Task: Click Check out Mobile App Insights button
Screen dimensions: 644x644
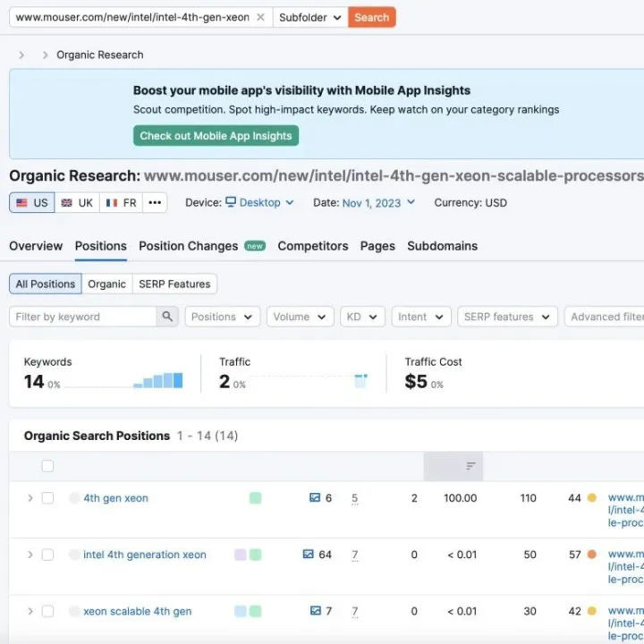Action: pos(216,136)
